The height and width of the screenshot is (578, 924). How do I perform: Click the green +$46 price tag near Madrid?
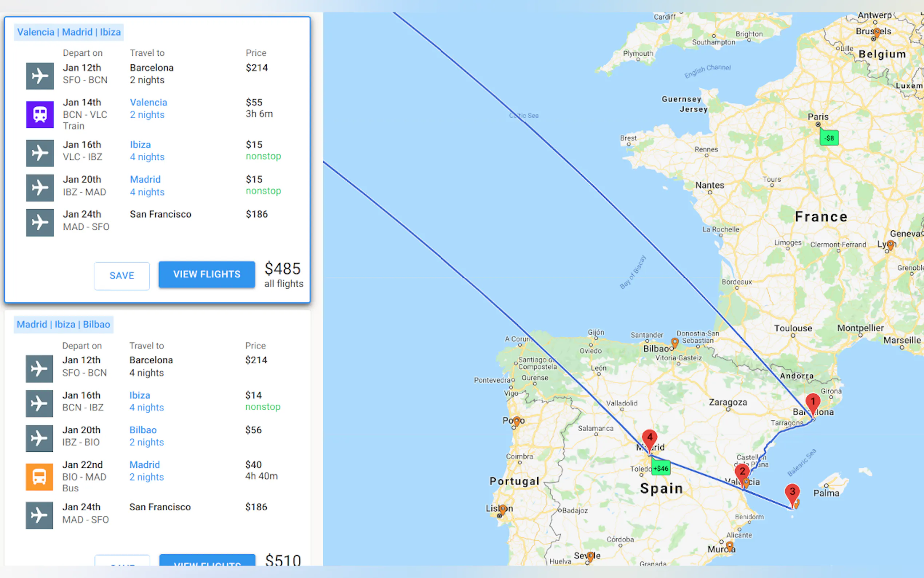coord(660,468)
